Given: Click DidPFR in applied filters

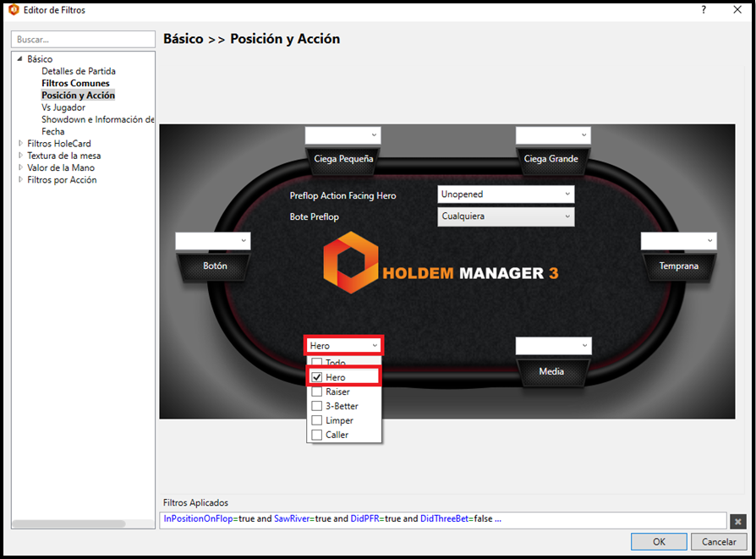Looking at the screenshot, I should (365, 518).
